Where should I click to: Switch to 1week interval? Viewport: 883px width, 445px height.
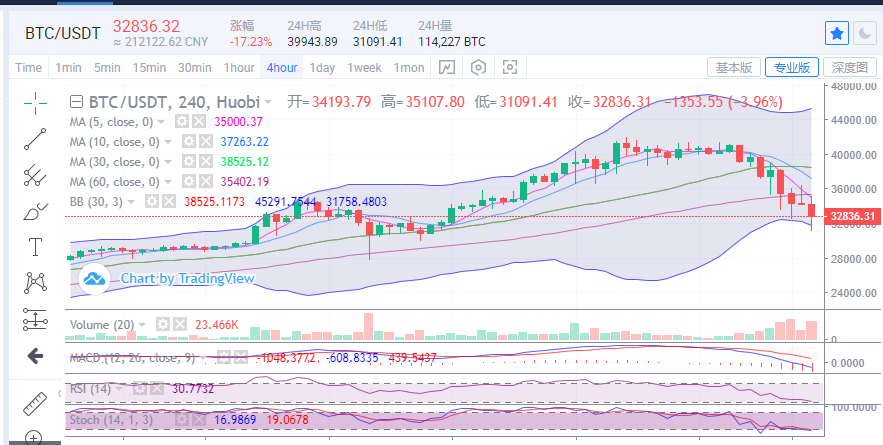pos(364,68)
